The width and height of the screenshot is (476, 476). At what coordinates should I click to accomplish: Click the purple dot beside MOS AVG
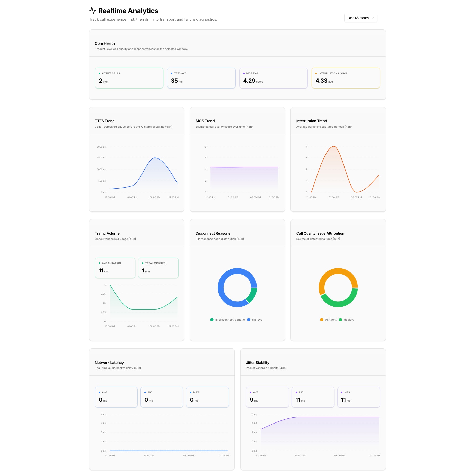coord(244,73)
